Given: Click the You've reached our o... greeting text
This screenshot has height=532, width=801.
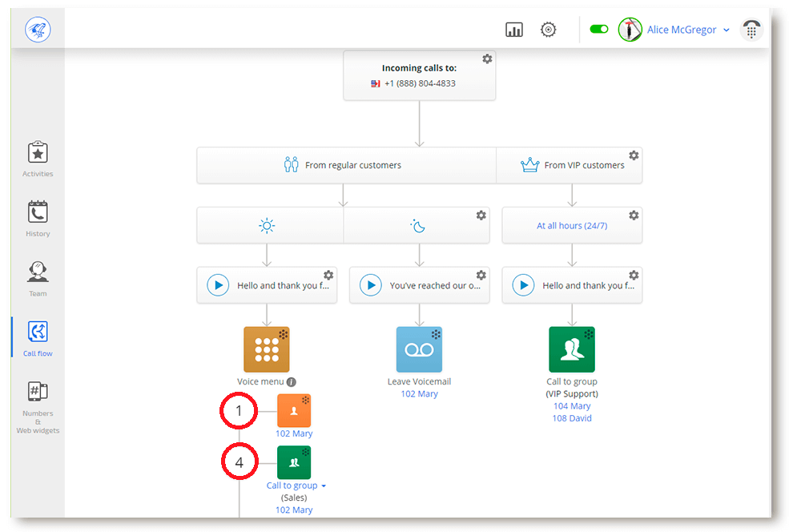Looking at the screenshot, I should [x=435, y=286].
